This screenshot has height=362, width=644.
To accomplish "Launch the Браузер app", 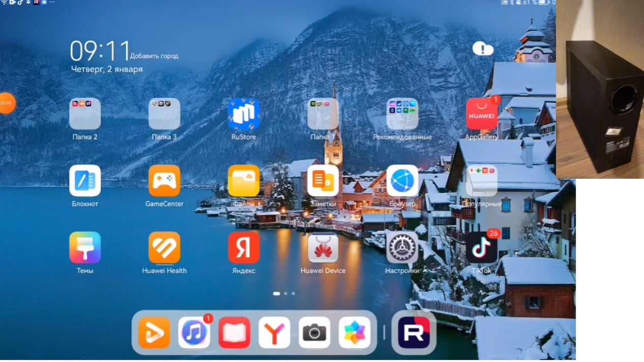I will pyautogui.click(x=402, y=181).
